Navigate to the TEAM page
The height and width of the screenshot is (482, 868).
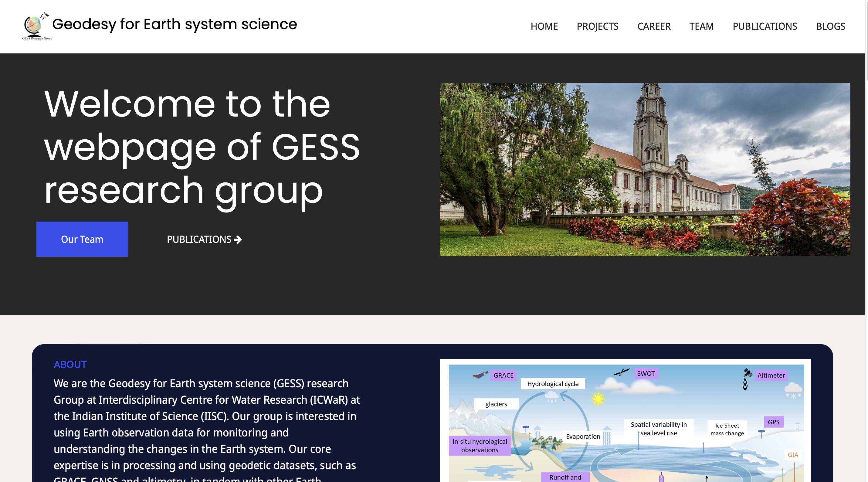tap(701, 26)
